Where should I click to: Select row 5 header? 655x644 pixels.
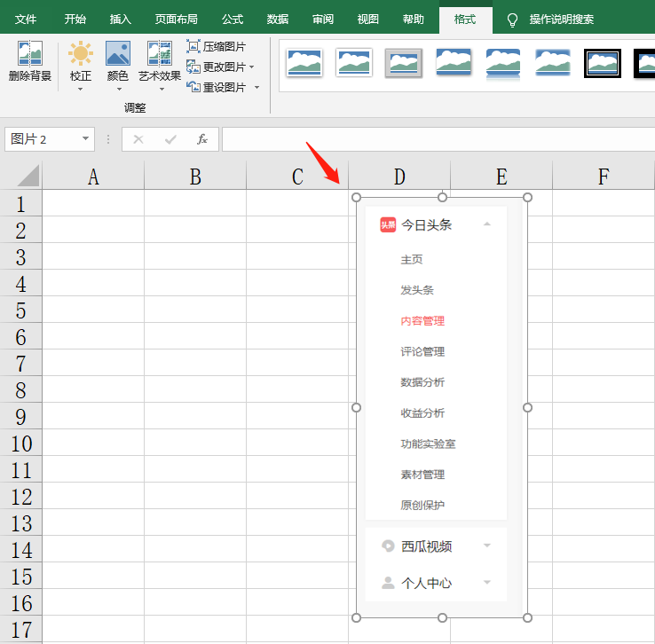[21, 310]
